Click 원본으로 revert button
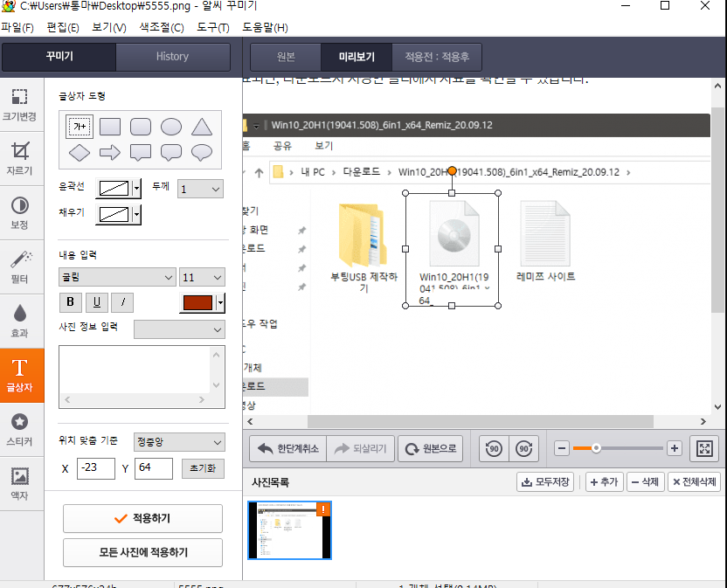 click(x=430, y=449)
